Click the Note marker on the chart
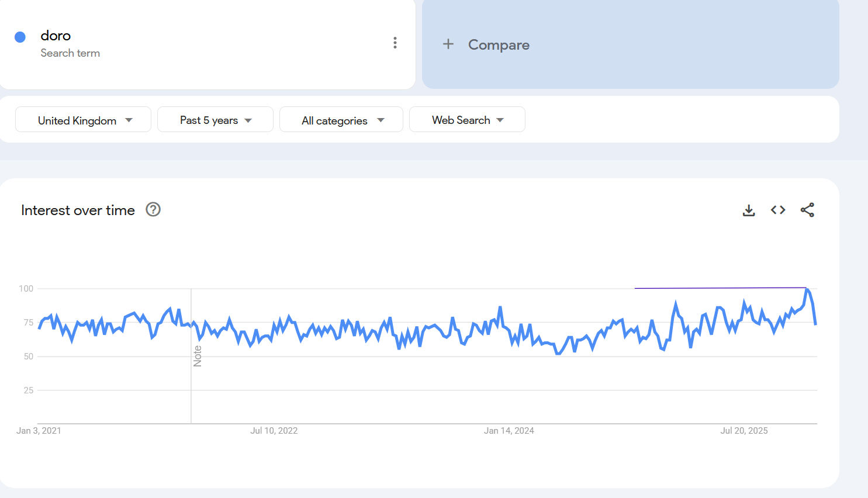 coord(198,356)
